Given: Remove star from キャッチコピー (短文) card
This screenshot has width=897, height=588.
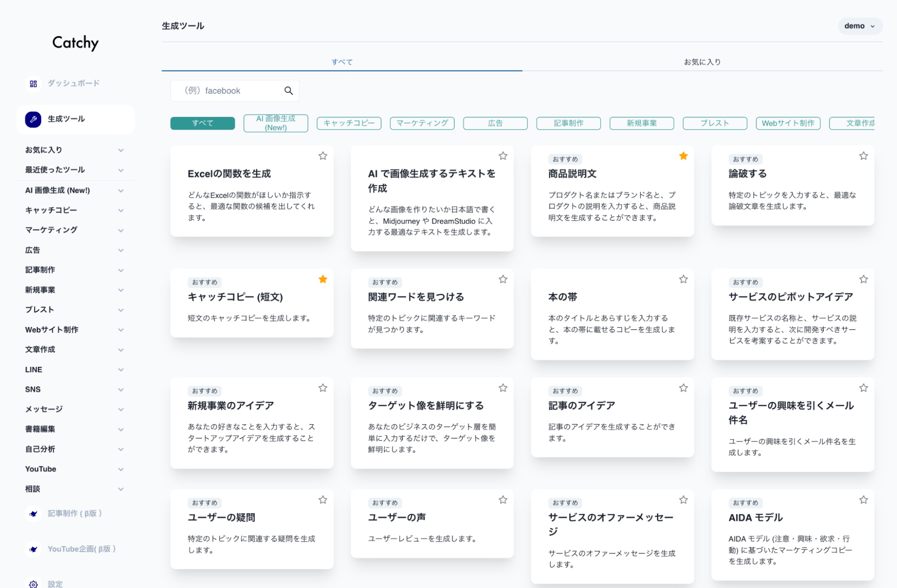Looking at the screenshot, I should [323, 279].
